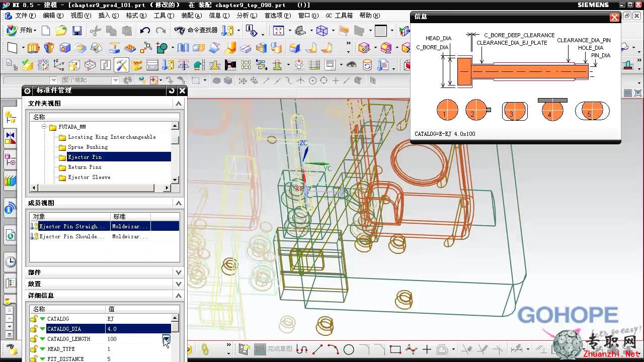The height and width of the screenshot is (362, 644).
Task: Select the Ejector Pin Shoulde... member row
Action: tap(105, 236)
